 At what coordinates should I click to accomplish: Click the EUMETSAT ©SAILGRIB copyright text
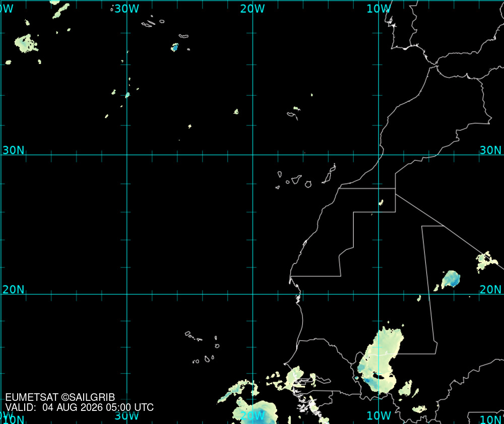60,397
